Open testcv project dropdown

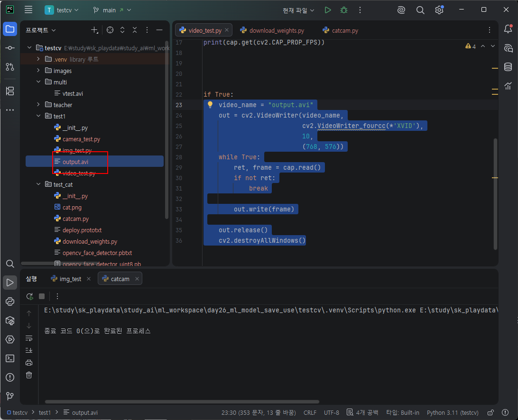coord(62,10)
